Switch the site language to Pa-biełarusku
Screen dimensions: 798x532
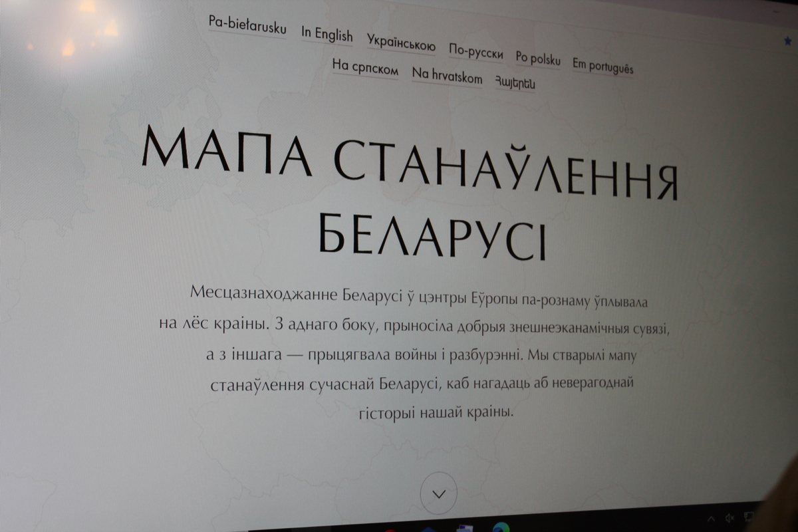[247, 25]
